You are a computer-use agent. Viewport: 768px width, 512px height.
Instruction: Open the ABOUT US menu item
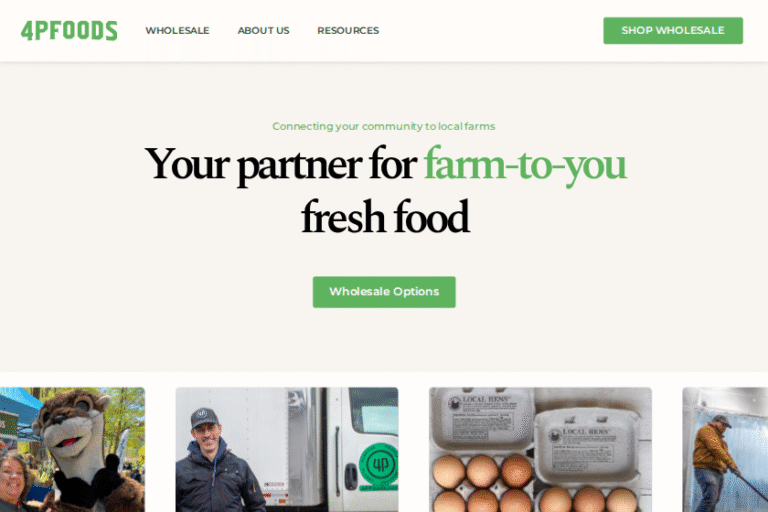(x=264, y=30)
